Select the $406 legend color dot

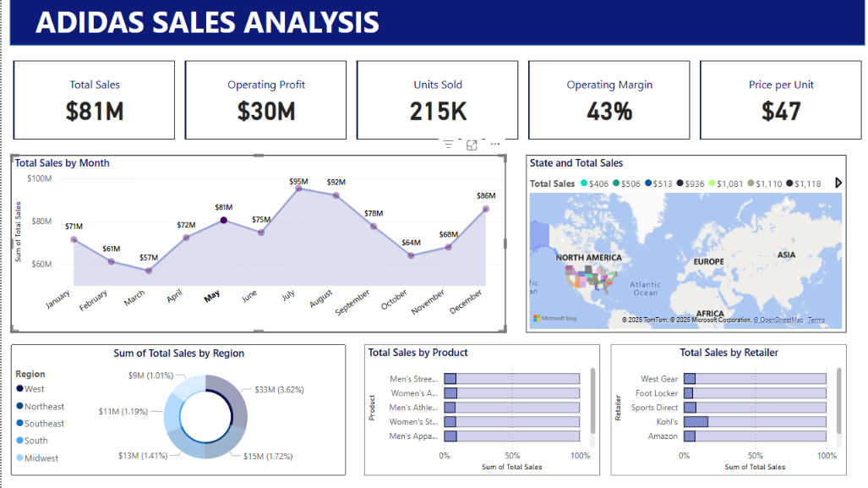[583, 184]
